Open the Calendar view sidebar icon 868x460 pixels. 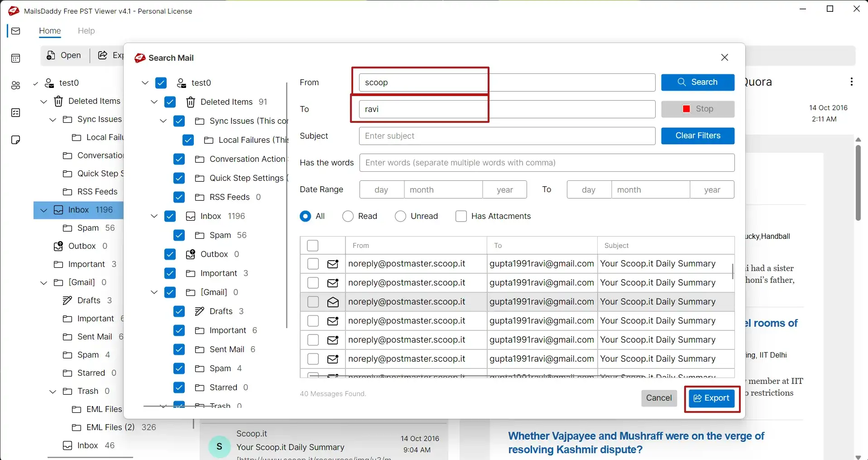[16, 58]
